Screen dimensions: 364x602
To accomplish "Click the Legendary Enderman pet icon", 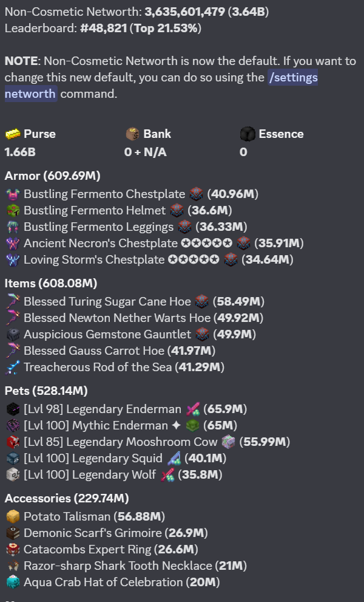I will 13,409.
